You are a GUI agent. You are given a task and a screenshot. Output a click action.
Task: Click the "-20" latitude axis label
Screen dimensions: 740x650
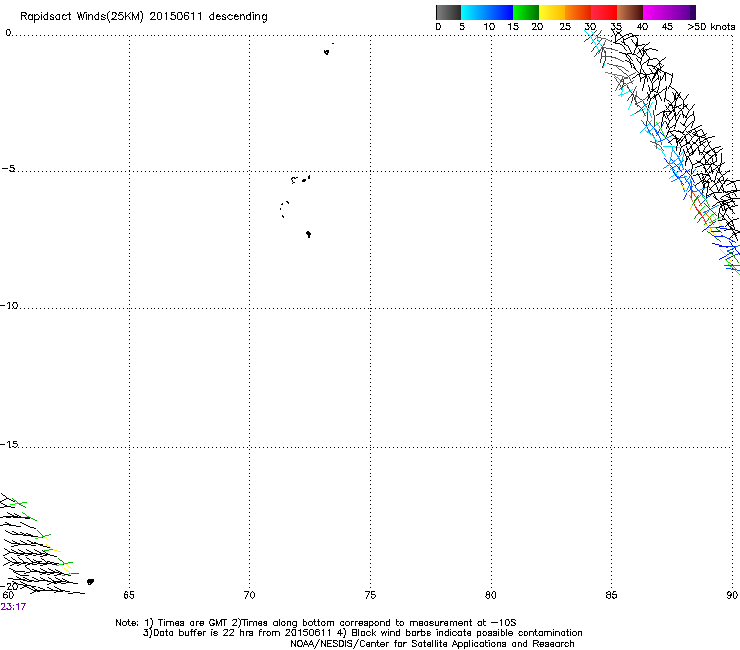[x=9, y=586]
